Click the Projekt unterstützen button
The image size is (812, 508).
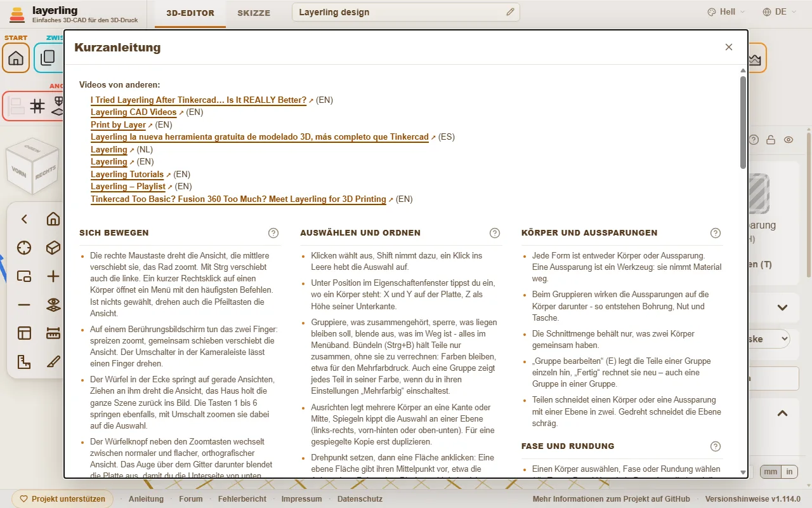pos(62,499)
